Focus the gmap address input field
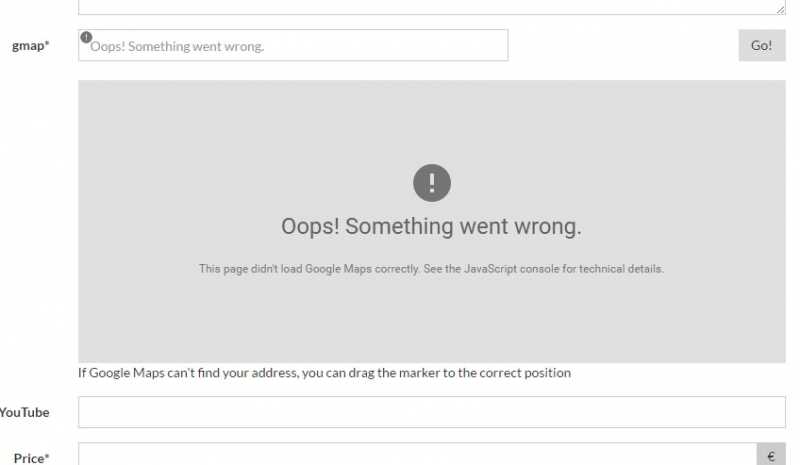Viewport: 800px width, 465px height. pyautogui.click(x=293, y=45)
